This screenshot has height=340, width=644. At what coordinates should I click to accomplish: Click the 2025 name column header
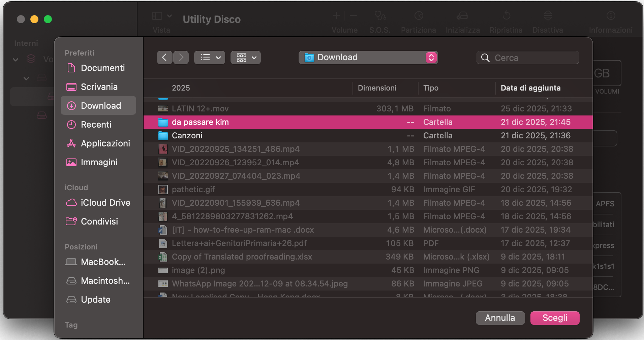pyautogui.click(x=181, y=88)
